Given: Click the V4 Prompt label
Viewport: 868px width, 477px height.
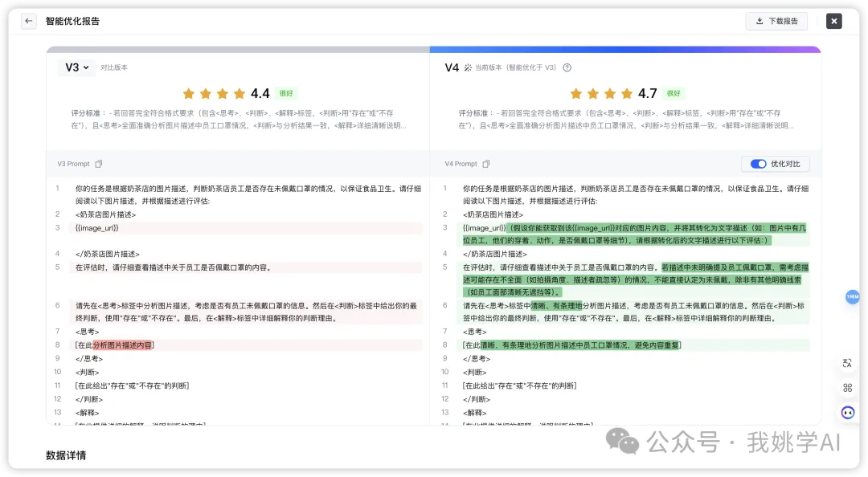Looking at the screenshot, I should (461, 164).
